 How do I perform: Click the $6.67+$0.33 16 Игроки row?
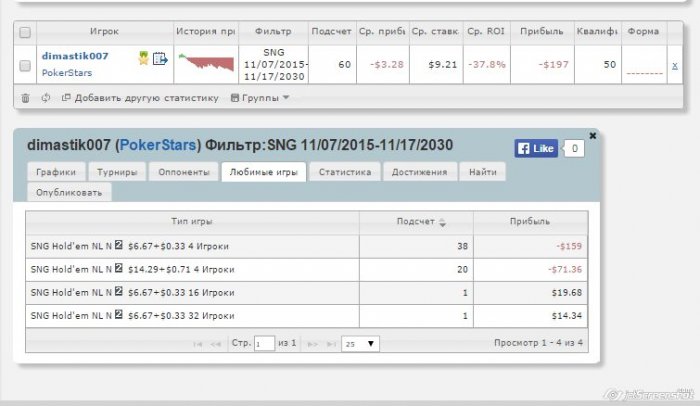point(307,293)
